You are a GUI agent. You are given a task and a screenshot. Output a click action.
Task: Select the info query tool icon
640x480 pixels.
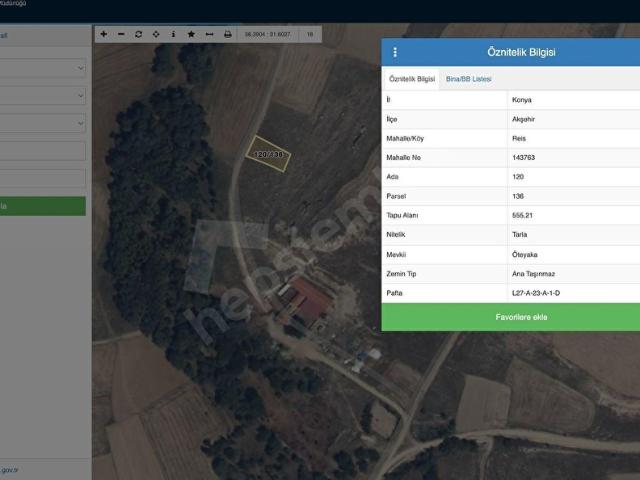pos(173,34)
